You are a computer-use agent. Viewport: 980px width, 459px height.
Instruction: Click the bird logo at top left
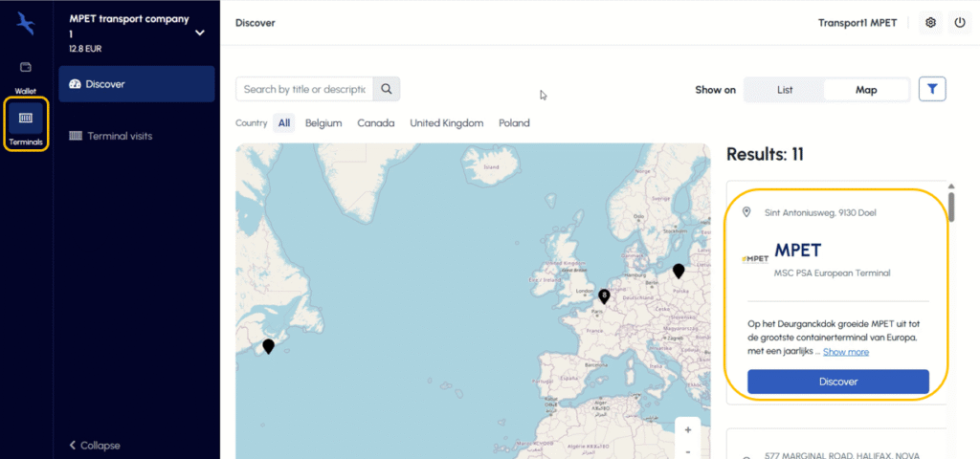pos(26,23)
